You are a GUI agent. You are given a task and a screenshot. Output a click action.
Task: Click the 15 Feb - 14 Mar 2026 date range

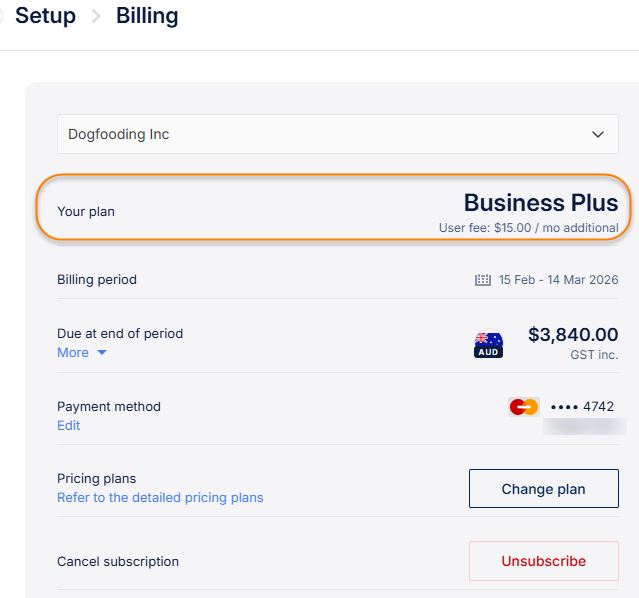pyautogui.click(x=556, y=280)
